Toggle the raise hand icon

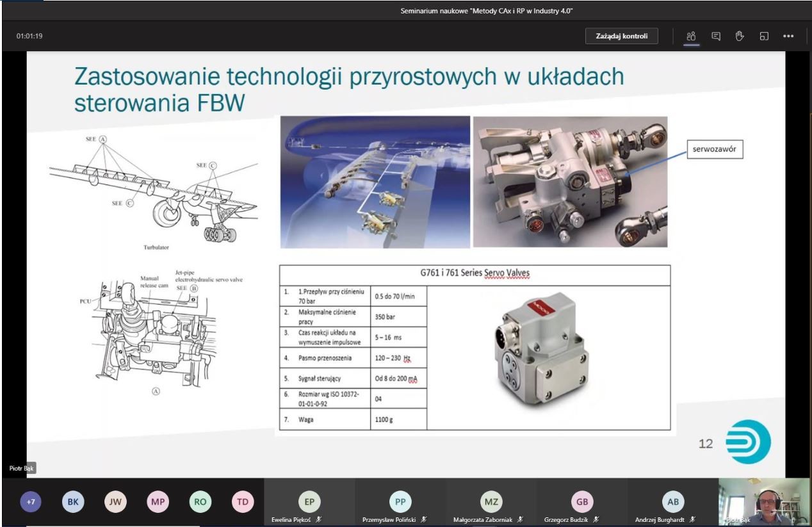(x=739, y=36)
